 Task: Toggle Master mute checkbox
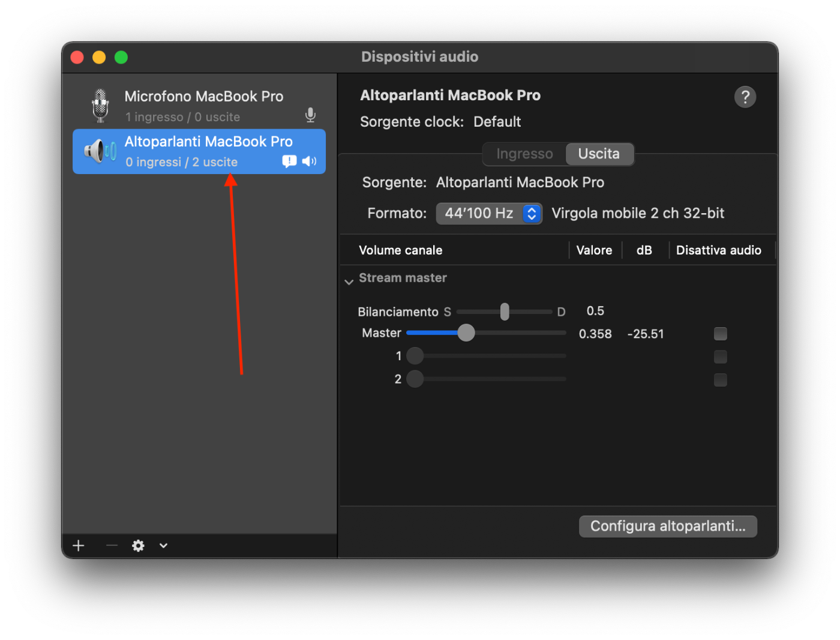click(x=721, y=334)
